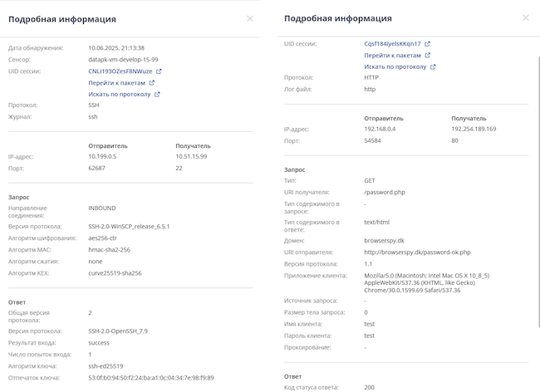Click sender IP address 10.199.0.5

click(x=105, y=156)
